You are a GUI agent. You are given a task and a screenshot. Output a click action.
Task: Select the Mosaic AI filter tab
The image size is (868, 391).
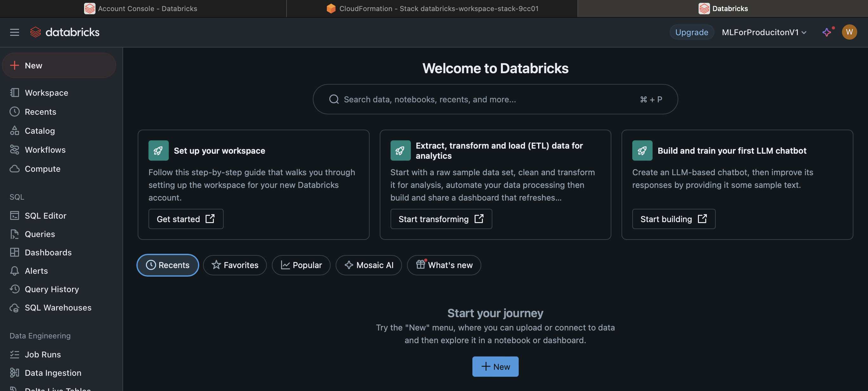click(x=369, y=265)
